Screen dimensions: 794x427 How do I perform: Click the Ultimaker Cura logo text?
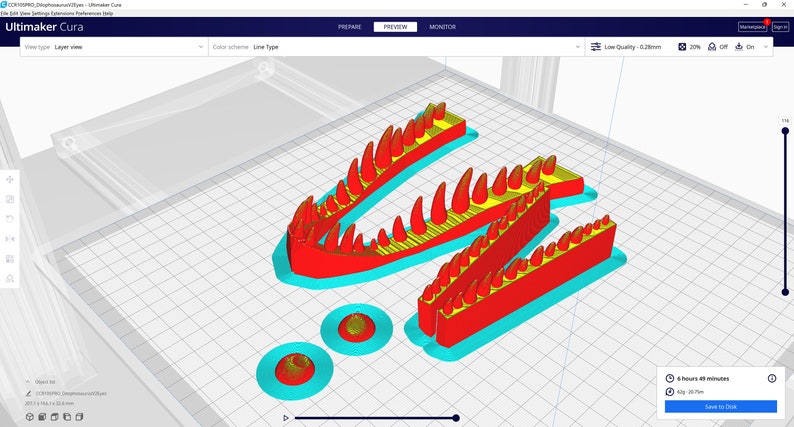point(44,27)
